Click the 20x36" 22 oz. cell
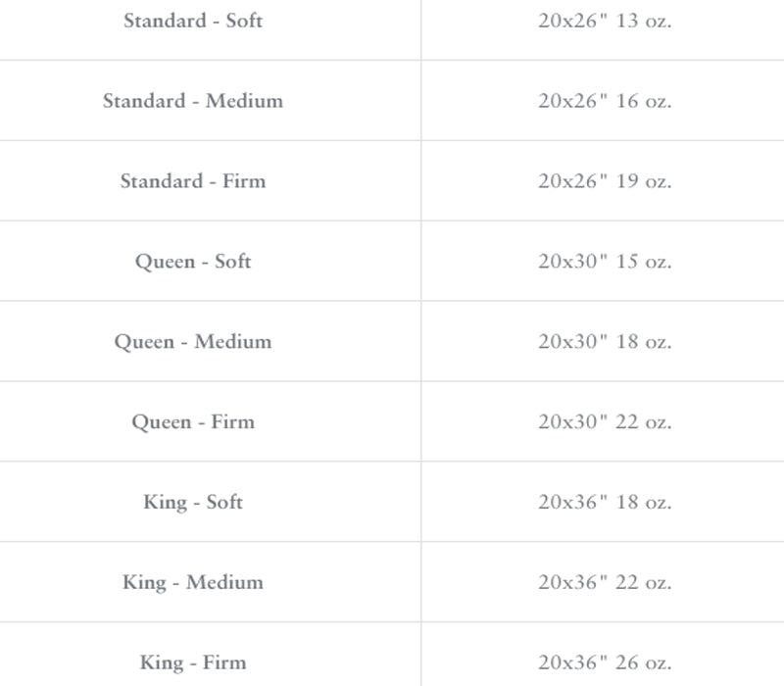This screenshot has width=784, height=686. click(604, 582)
